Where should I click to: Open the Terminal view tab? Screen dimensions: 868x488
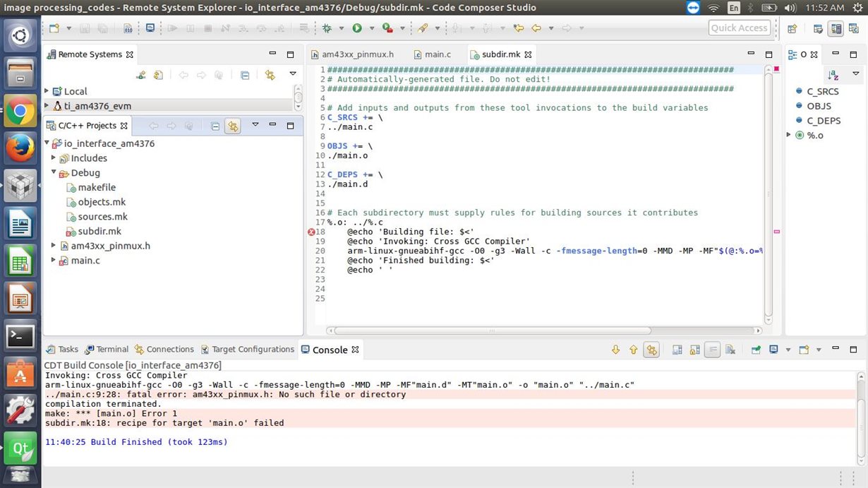(x=107, y=350)
